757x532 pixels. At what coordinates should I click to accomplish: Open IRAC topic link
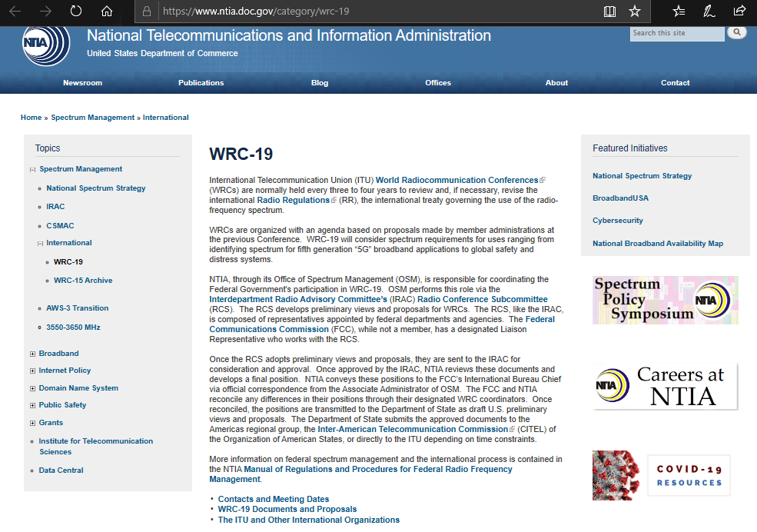point(55,207)
